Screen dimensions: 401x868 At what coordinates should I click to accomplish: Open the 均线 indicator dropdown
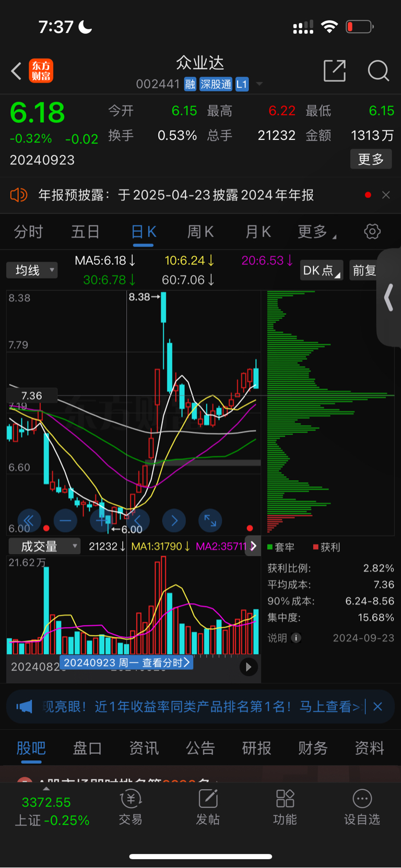32,270
